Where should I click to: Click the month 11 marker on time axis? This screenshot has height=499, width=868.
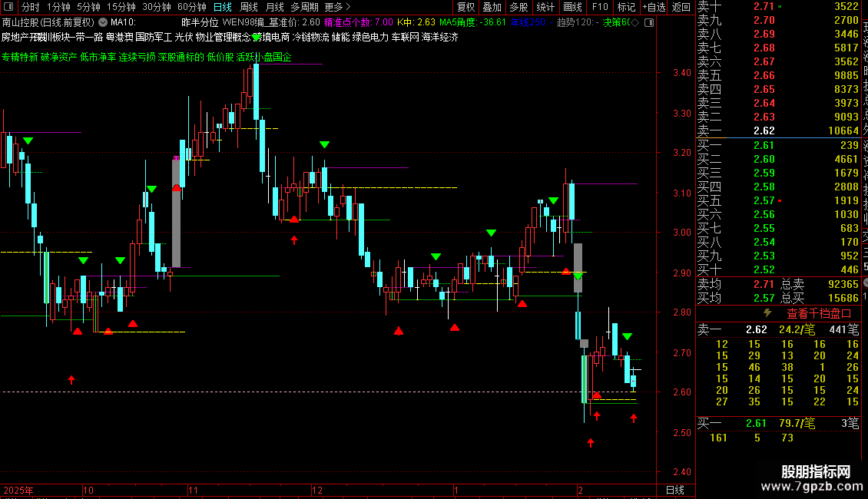click(193, 490)
